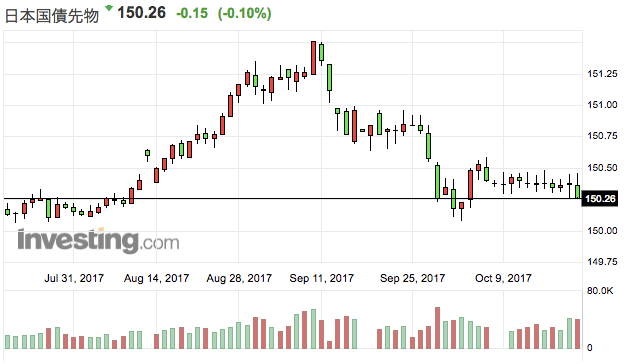The height and width of the screenshot is (364, 628).
Task: Click the -0.15 price change value
Action: click(192, 13)
